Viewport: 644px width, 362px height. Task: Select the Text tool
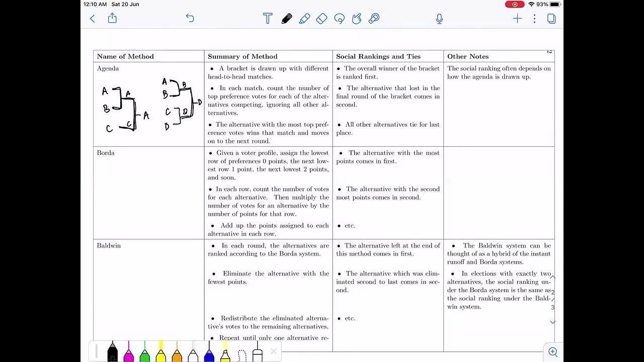coord(268,19)
